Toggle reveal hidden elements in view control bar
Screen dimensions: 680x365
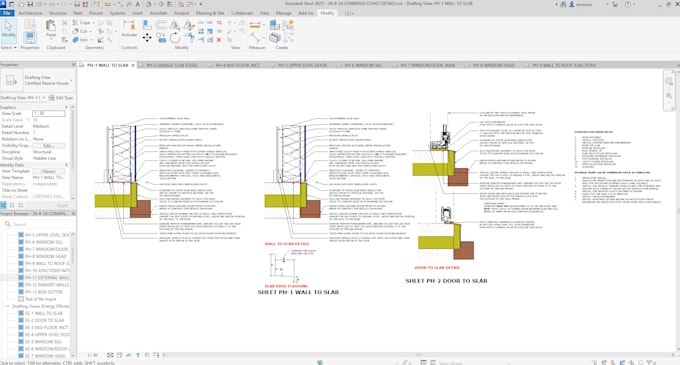click(x=138, y=355)
